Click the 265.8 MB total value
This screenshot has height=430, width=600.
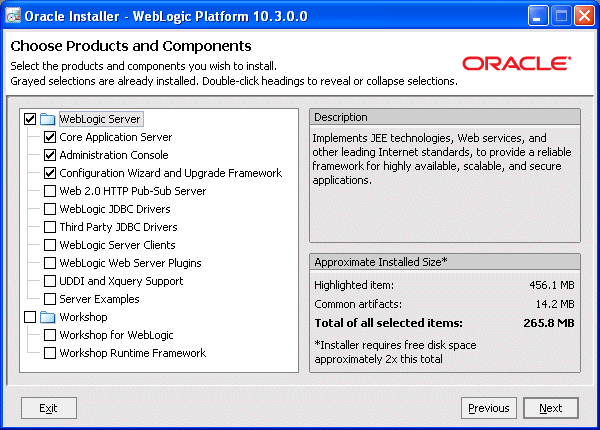click(x=549, y=323)
